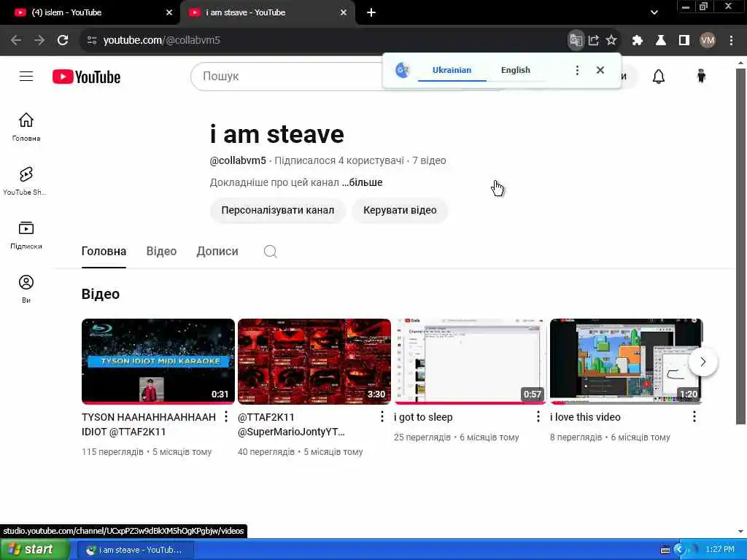This screenshot has width=747, height=560.
Task: Switch to the Головна channel tab
Action: (104, 251)
